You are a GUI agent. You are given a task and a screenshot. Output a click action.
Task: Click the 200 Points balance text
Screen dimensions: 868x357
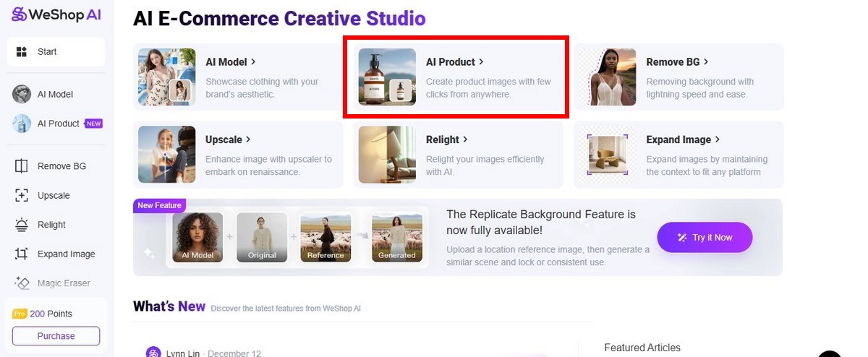(x=51, y=314)
